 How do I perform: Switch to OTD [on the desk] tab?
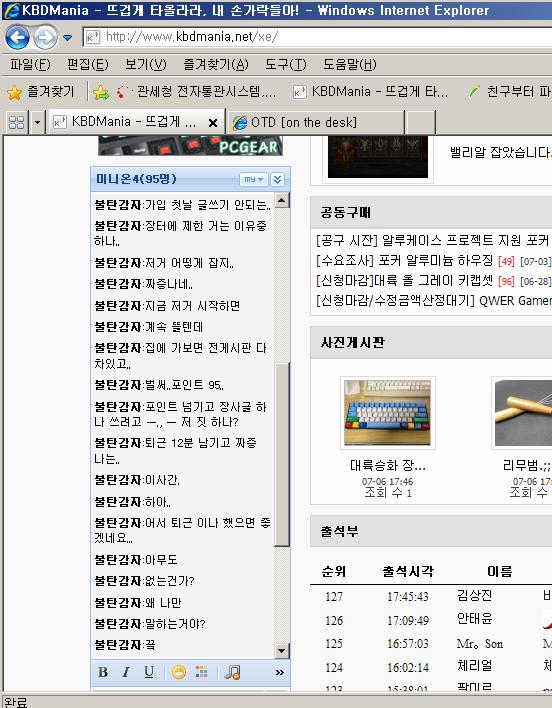click(315, 122)
